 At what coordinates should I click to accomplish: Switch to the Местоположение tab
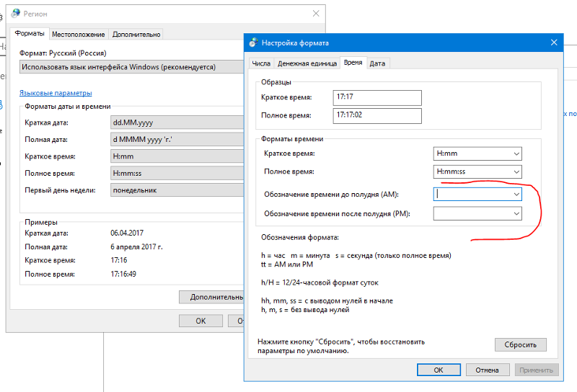point(79,34)
